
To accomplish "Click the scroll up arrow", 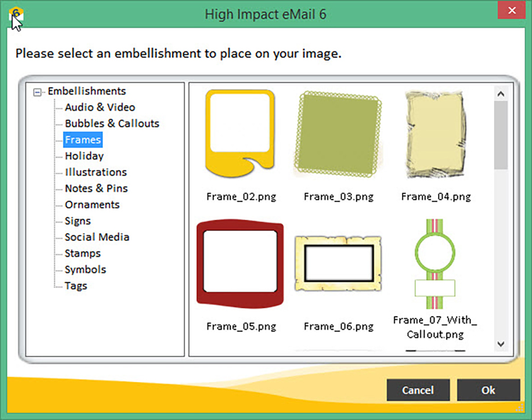I will (501, 94).
